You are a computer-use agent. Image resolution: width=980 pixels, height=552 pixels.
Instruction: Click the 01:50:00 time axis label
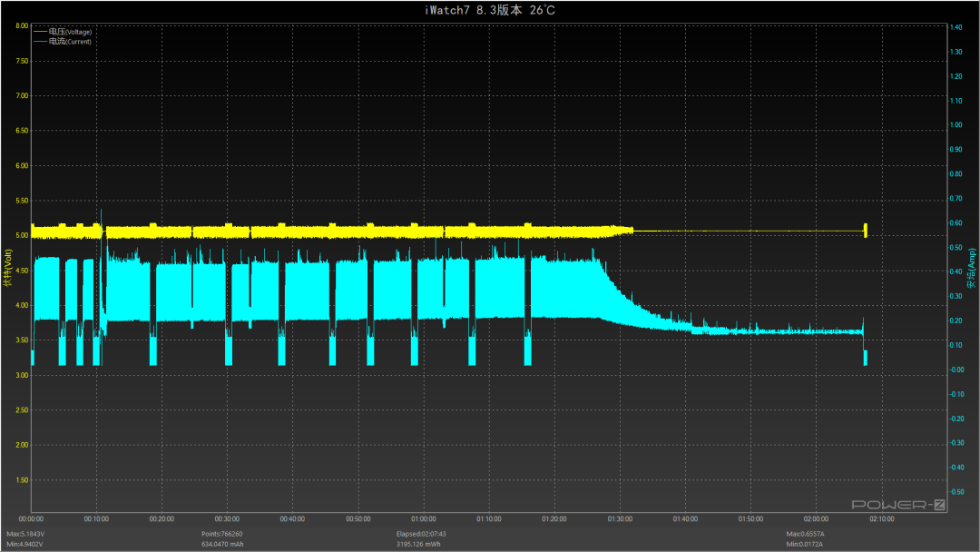(750, 519)
